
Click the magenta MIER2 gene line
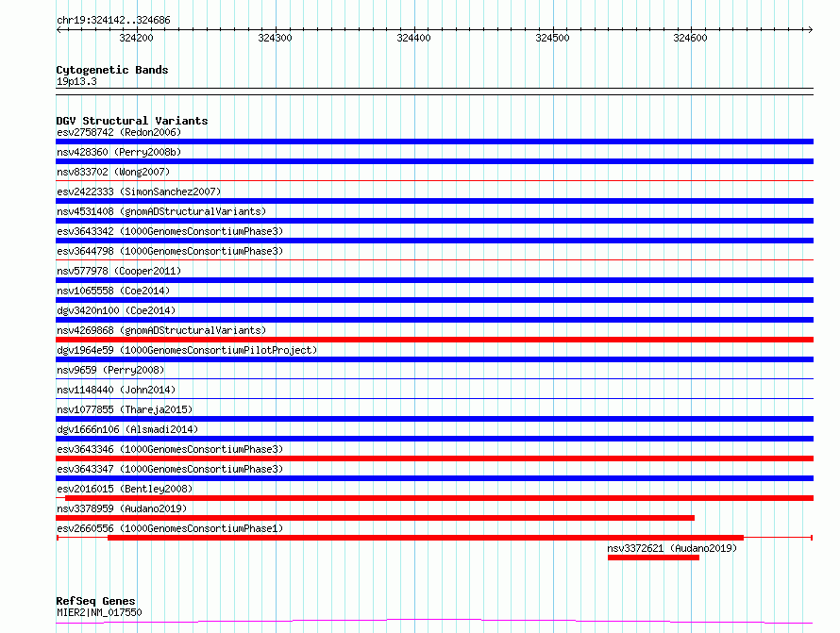tap(434, 621)
